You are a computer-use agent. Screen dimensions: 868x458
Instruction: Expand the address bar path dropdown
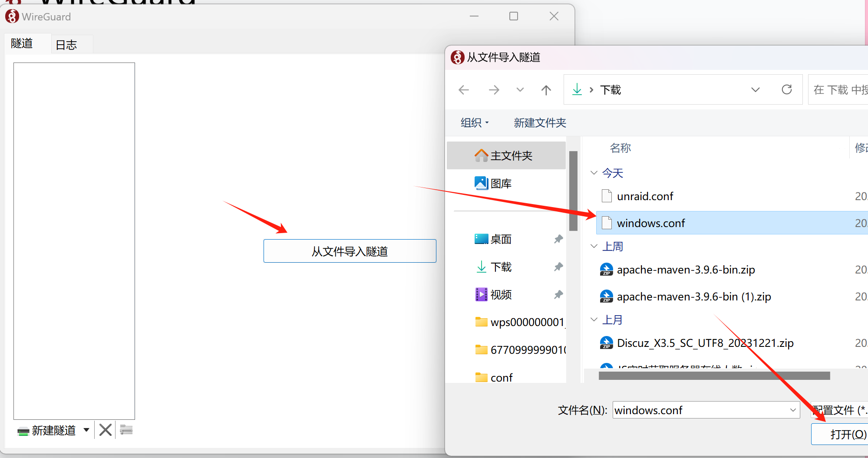pos(756,90)
